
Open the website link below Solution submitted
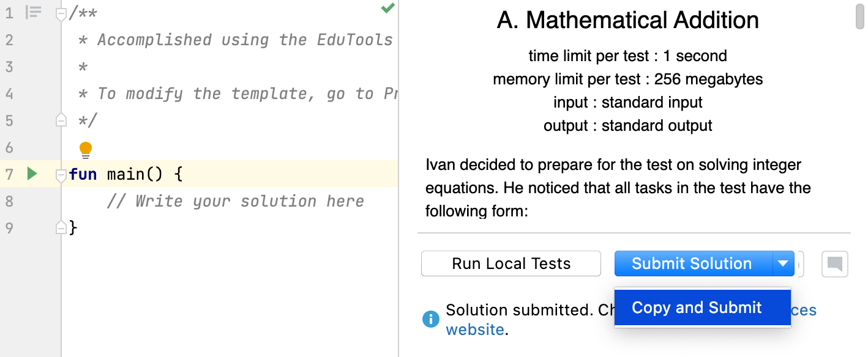tap(474, 330)
